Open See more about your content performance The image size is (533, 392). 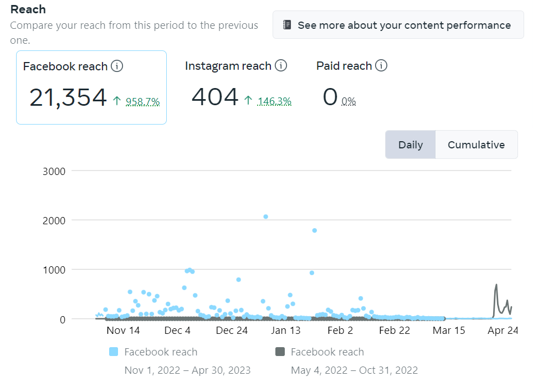click(398, 25)
